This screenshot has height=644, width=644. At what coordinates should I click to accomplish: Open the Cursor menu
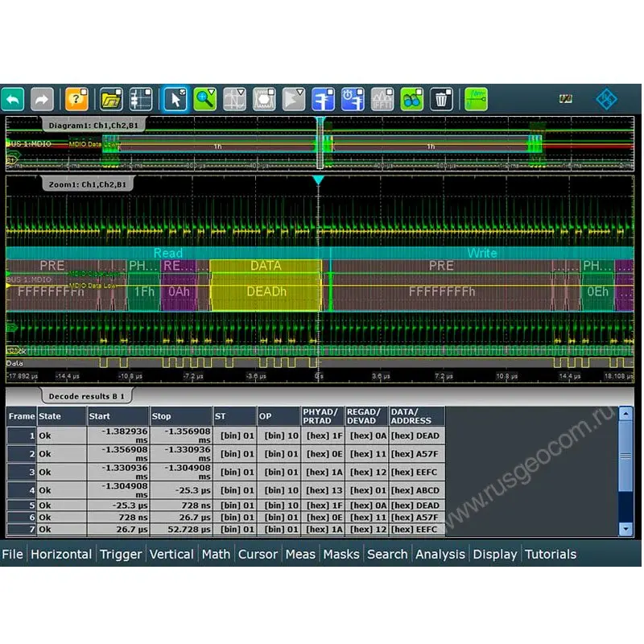pos(258,554)
